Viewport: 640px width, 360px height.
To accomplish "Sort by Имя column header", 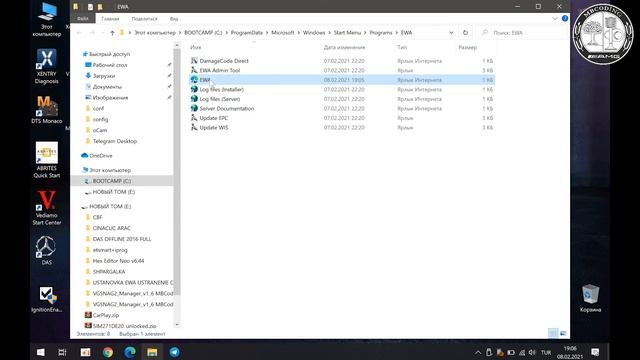I will click(x=196, y=47).
